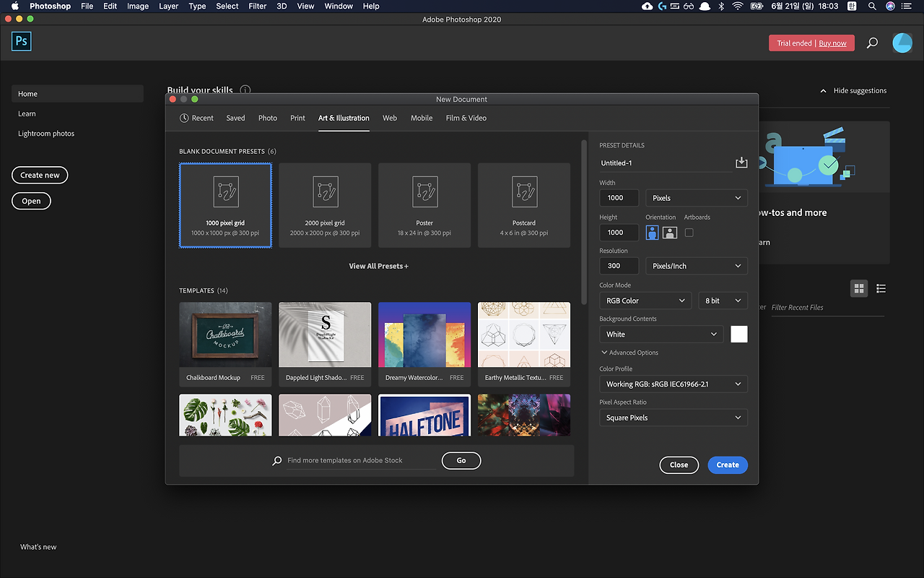
Task: Expand presets with View All Presets +
Action: pyautogui.click(x=379, y=266)
